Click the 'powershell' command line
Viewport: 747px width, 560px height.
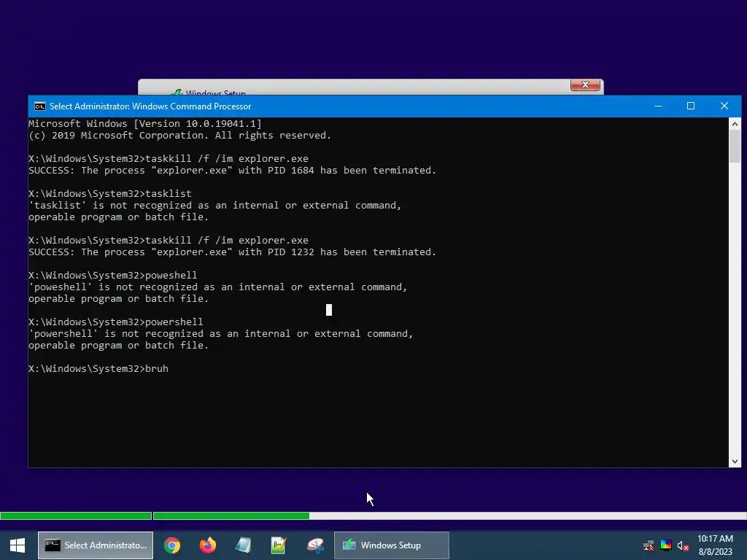(116, 322)
